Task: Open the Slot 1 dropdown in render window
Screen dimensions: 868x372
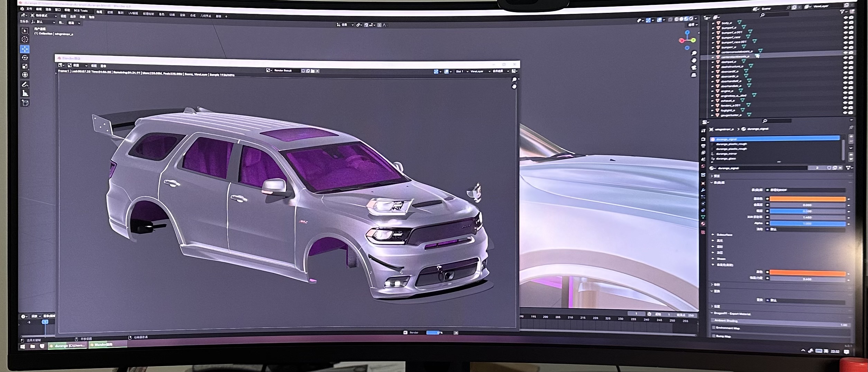Action: coord(462,71)
